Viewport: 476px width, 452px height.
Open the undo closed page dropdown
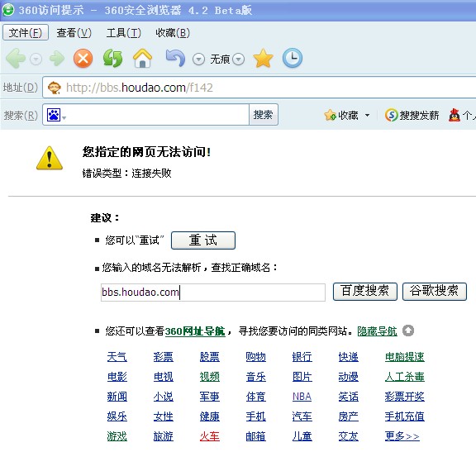click(x=198, y=59)
